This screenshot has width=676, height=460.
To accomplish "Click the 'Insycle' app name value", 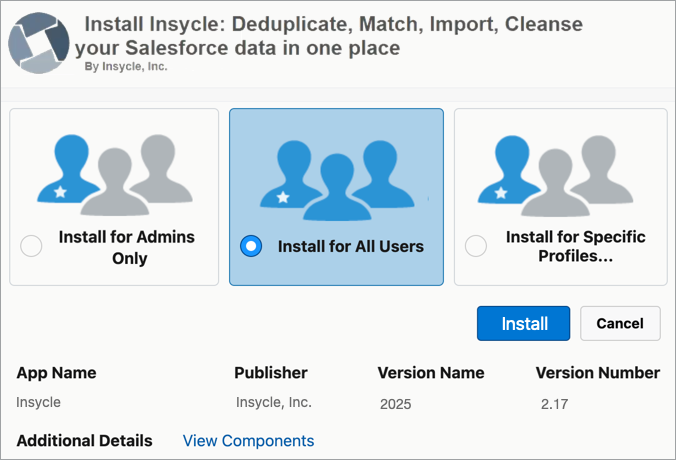I will click(x=38, y=402).
